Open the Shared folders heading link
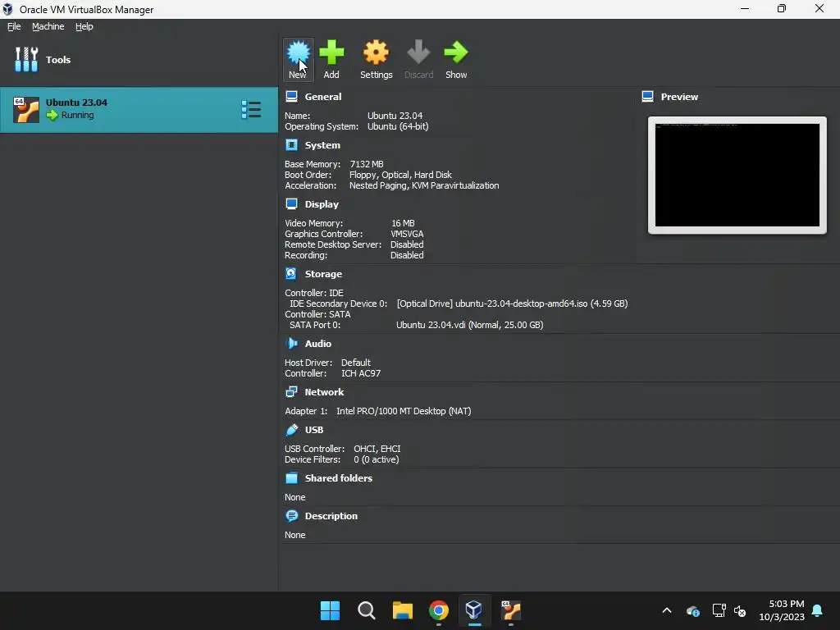This screenshot has height=630, width=840. pos(339,478)
